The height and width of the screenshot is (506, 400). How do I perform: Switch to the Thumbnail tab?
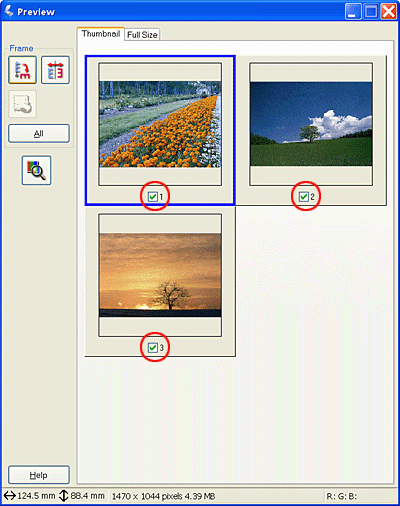101,34
